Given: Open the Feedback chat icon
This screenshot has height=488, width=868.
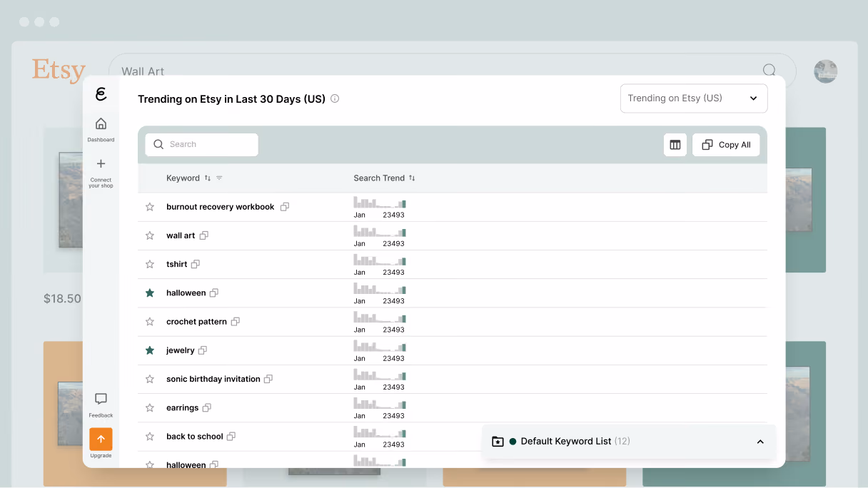Looking at the screenshot, I should [101, 399].
